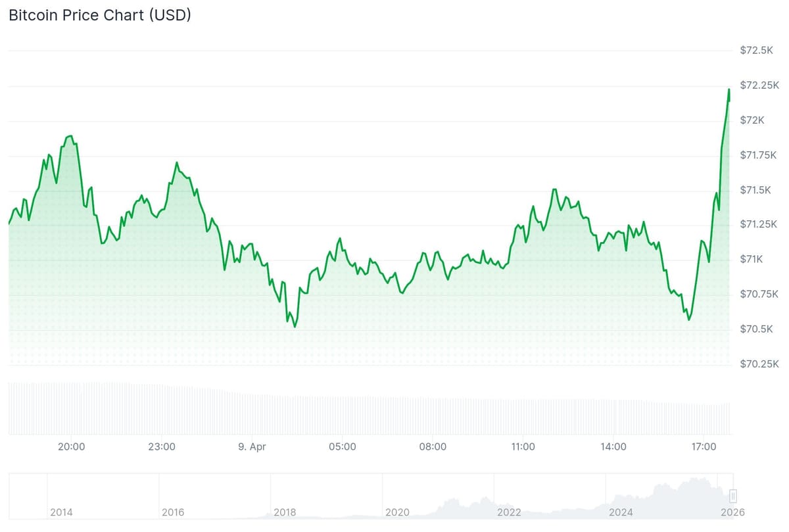This screenshot has height=532, width=789.
Task: Click the $72.25K price axis label
Action: point(759,85)
